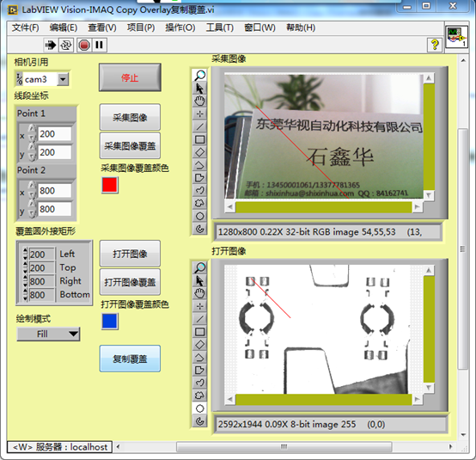Select the Rectangle tool in the 采集图像 palette
This screenshot has height=460, width=476.
199,139
